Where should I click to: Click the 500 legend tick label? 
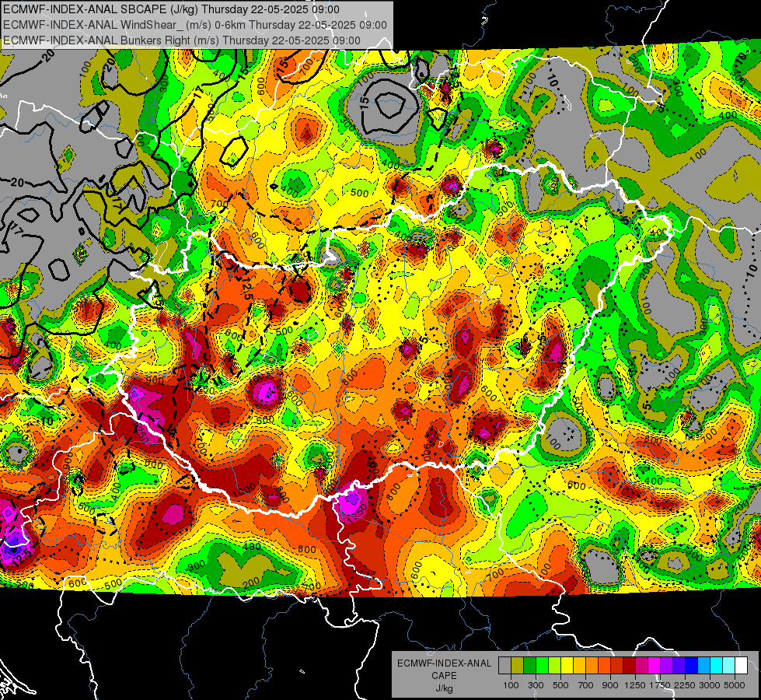(560, 685)
